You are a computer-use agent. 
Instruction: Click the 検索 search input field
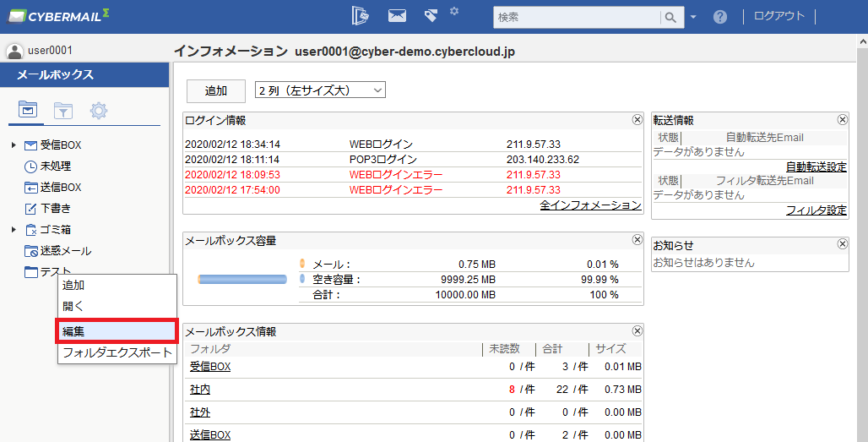tap(576, 17)
